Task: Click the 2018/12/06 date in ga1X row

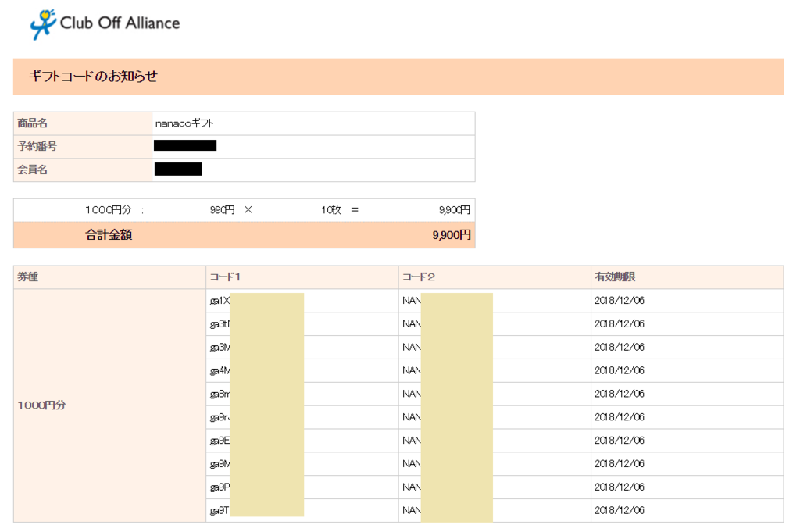Action: pos(620,301)
